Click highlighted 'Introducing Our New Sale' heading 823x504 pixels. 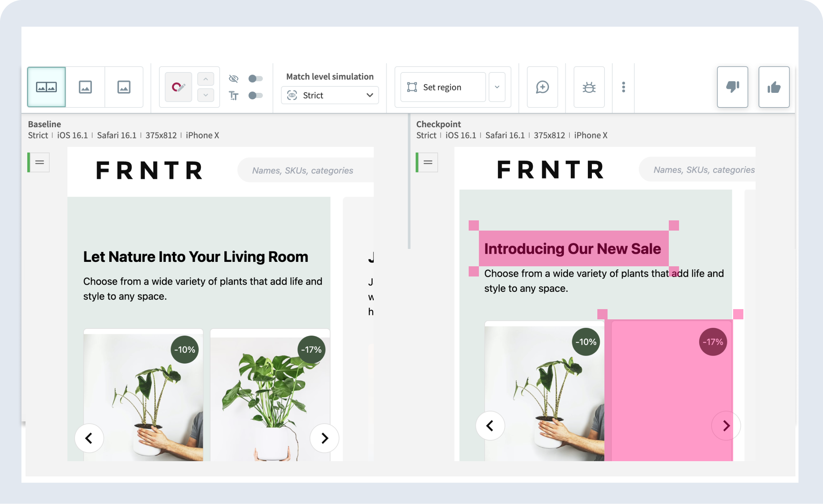pos(572,249)
